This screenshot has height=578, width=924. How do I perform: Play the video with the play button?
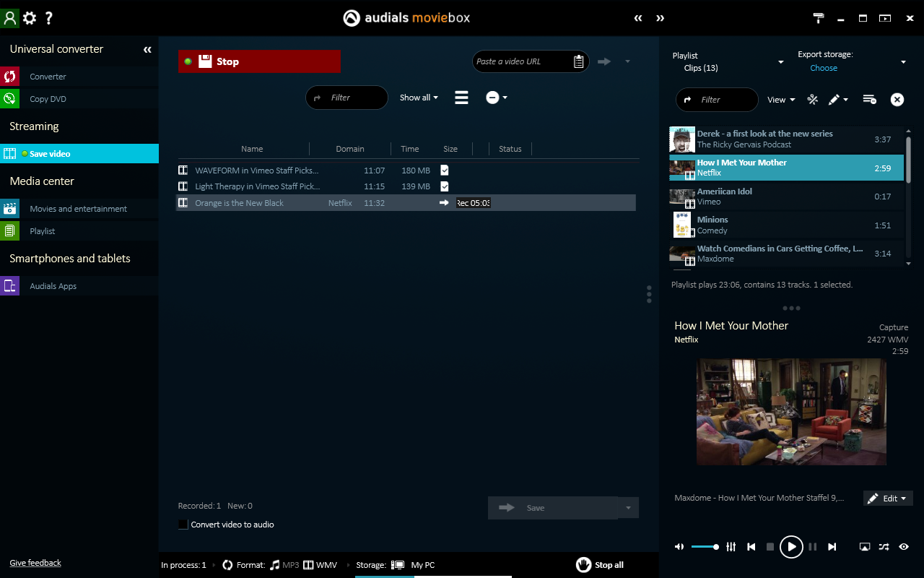791,547
